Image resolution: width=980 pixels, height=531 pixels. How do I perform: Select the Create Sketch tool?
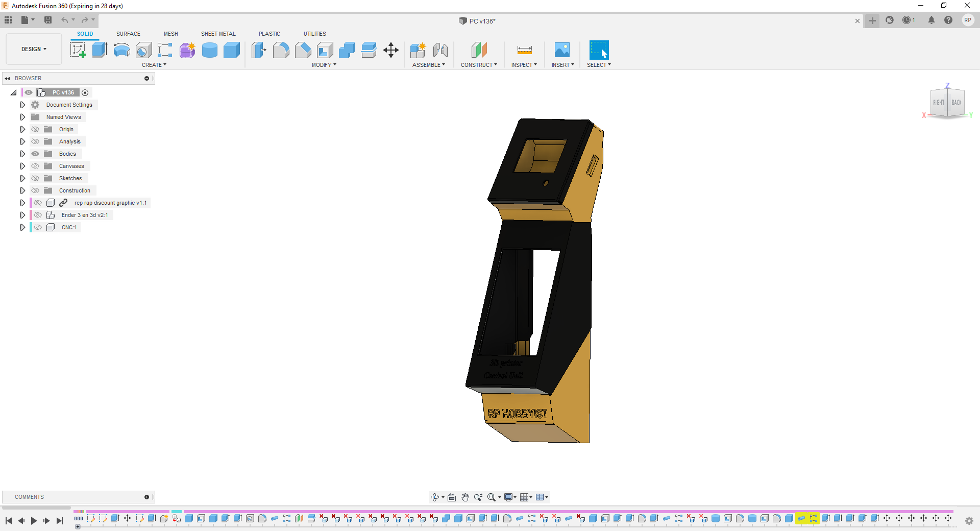(x=78, y=50)
